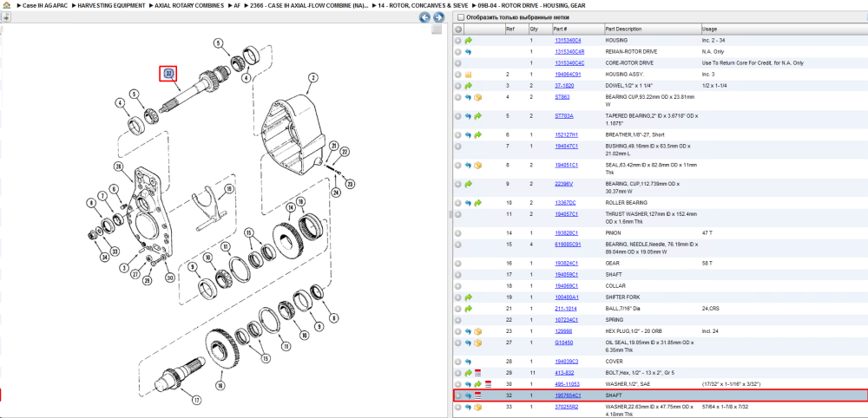This screenshot has height=418, width=868.
Task: Click the green arrow icon in HOUSING row
Action: tap(469, 41)
